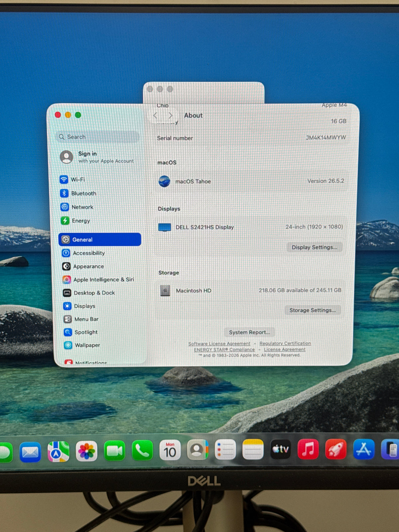Click the Search field in sidebar
The width and height of the screenshot is (399, 532).
point(97,137)
